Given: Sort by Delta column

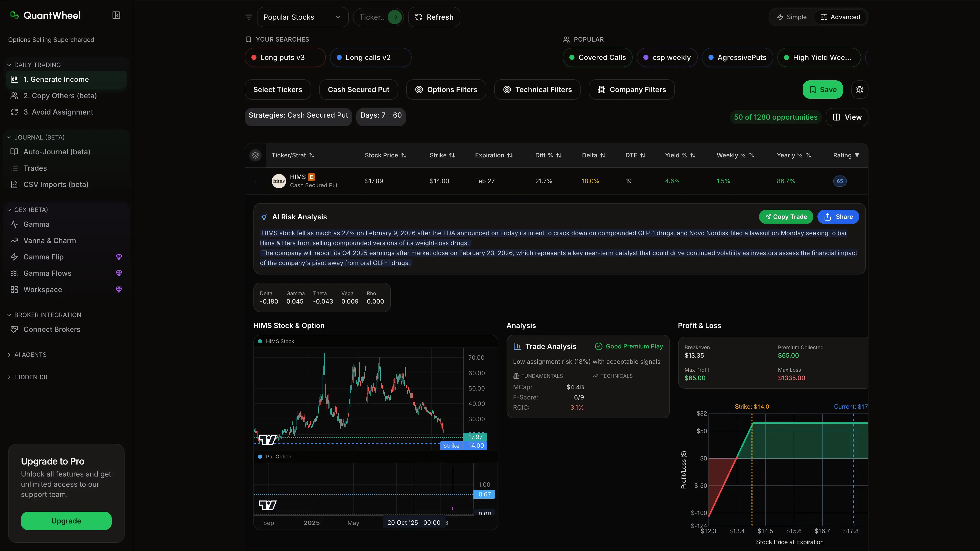Looking at the screenshot, I should [x=593, y=155].
